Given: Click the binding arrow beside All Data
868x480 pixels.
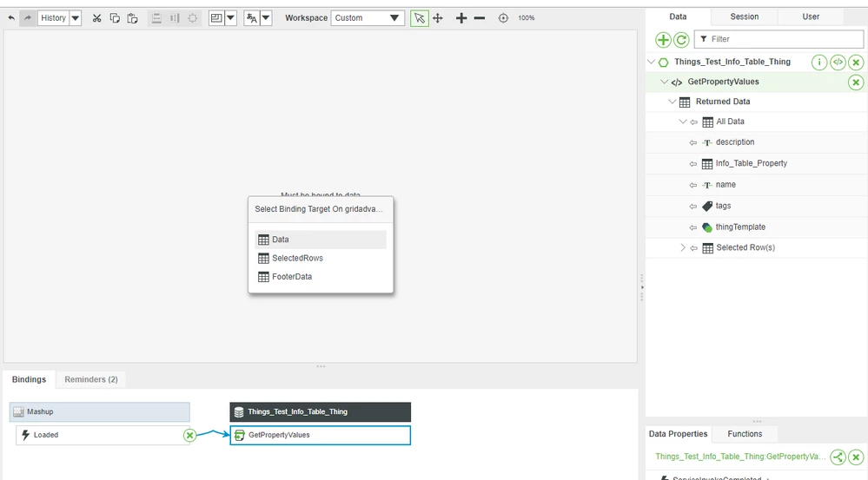Looking at the screenshot, I should [x=693, y=122].
